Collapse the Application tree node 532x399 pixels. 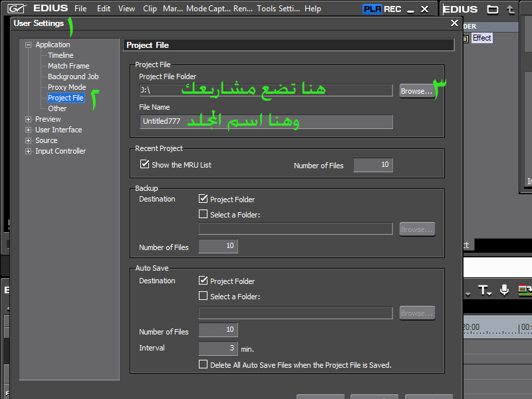pos(28,45)
